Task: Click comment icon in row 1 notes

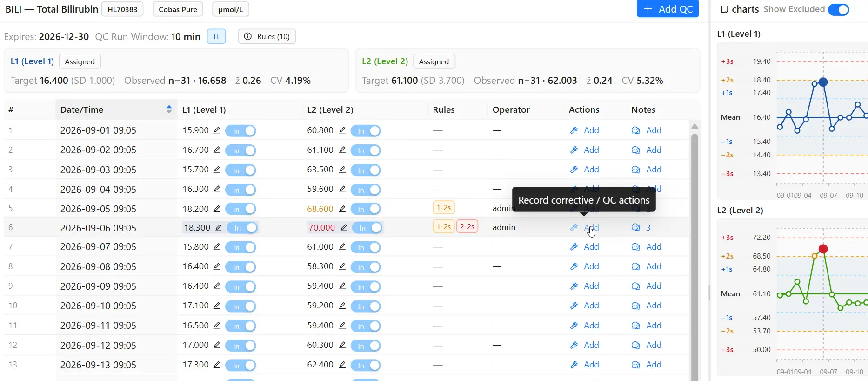Action: (635, 130)
